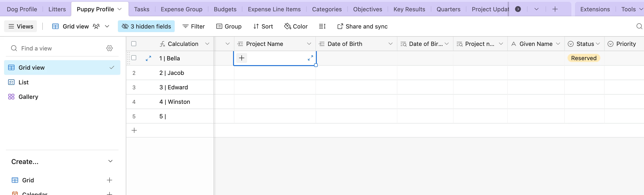The image size is (644, 195).
Task: Click the Share and sync button
Action: [362, 26]
